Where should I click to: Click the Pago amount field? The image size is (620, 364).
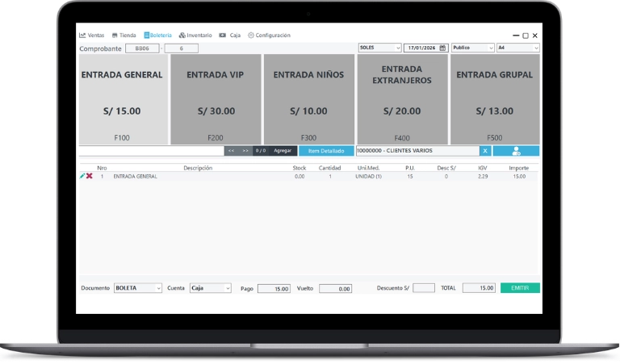(274, 288)
